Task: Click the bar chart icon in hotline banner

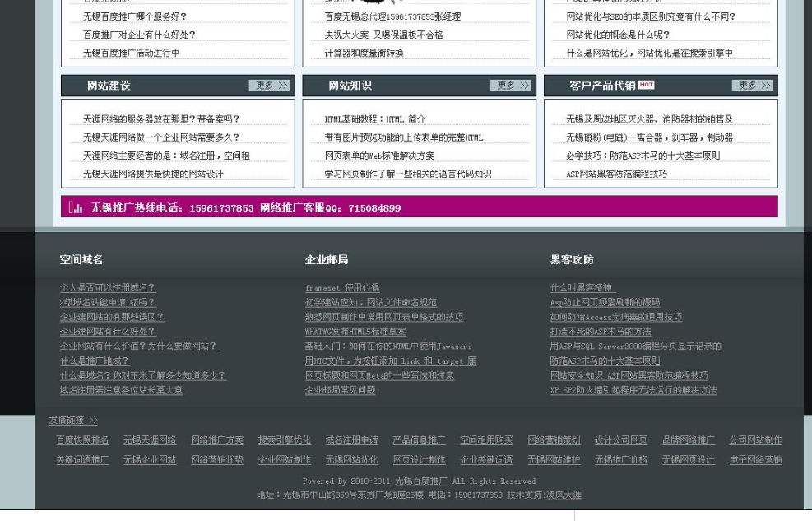Action: (x=76, y=207)
